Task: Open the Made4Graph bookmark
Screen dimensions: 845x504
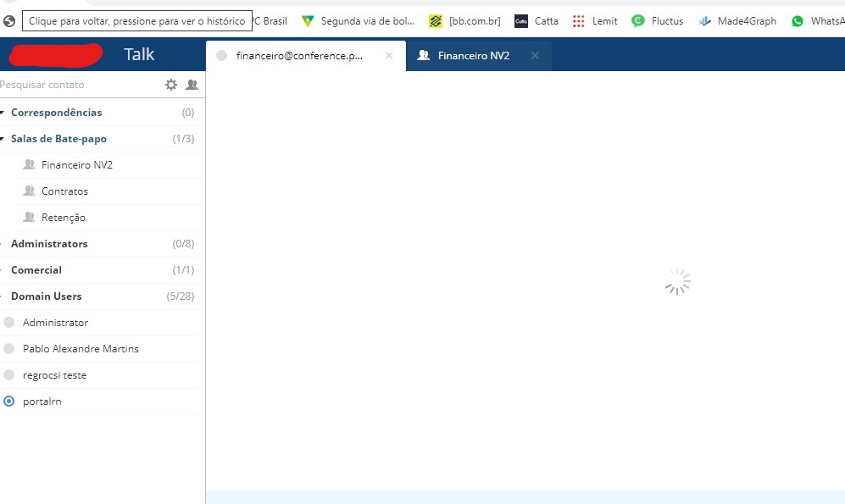Action: pyautogui.click(x=737, y=21)
